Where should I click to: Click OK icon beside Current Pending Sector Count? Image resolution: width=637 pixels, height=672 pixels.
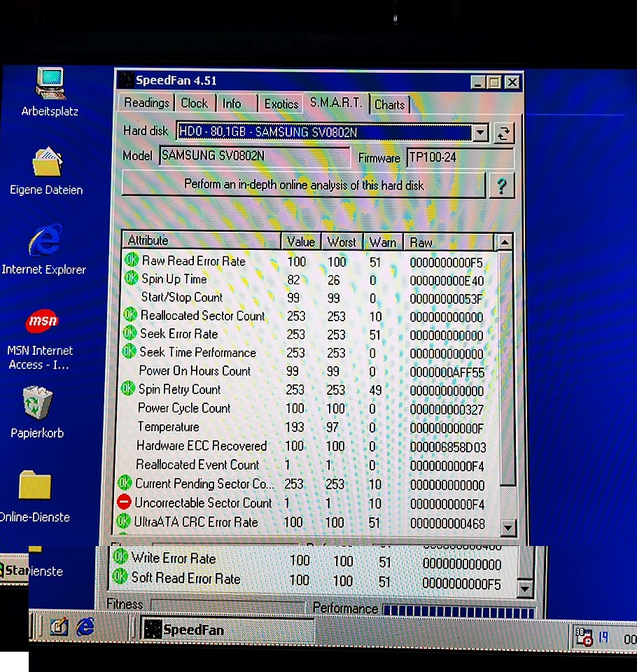pos(125,482)
